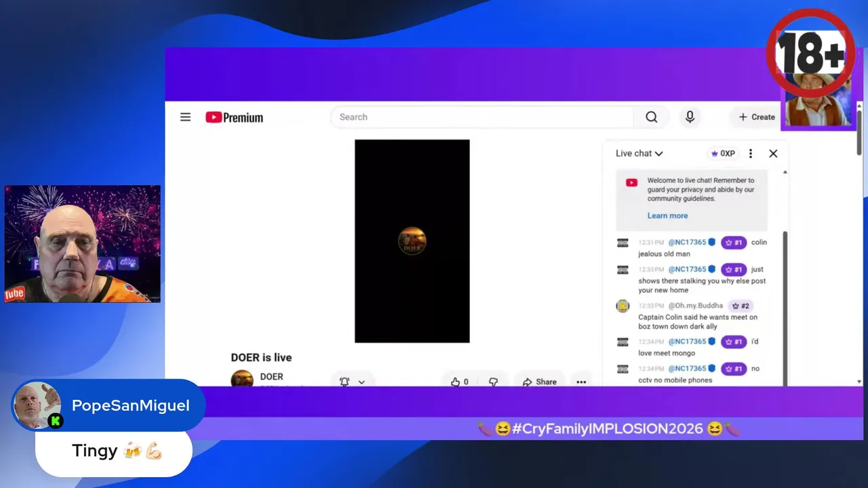
Task: Click the YouTube search field
Action: [x=482, y=117]
